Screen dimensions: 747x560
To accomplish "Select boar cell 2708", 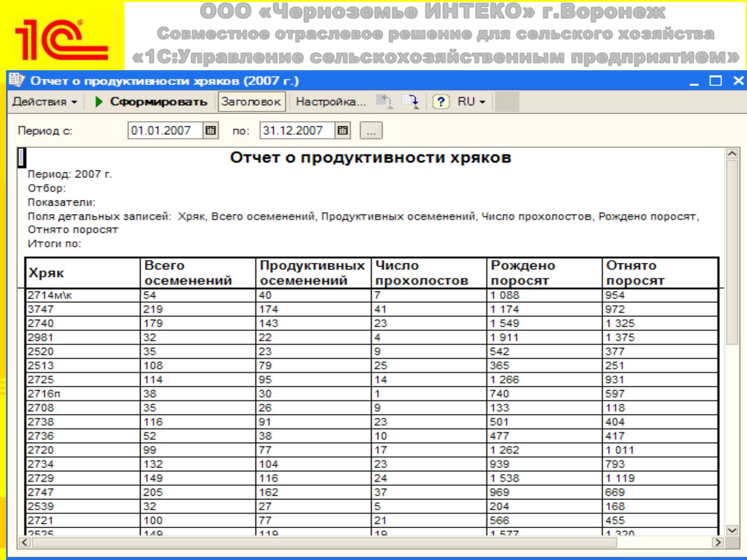I will (83, 408).
